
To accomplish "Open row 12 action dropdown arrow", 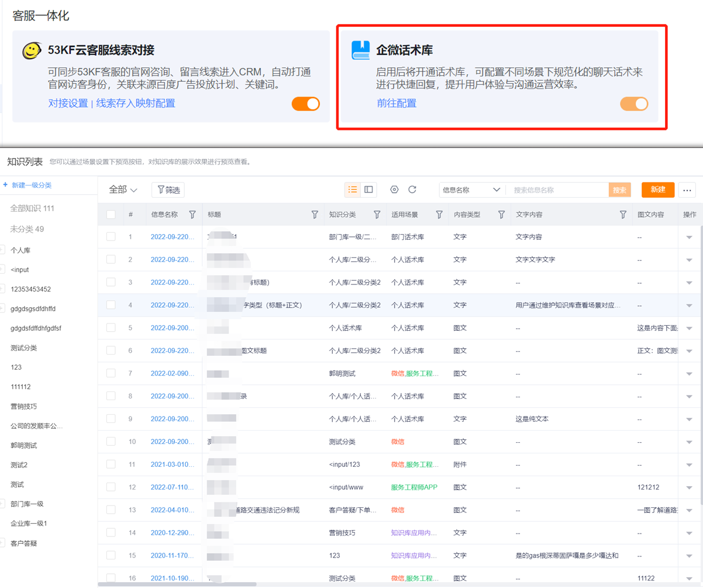I will tap(689, 488).
